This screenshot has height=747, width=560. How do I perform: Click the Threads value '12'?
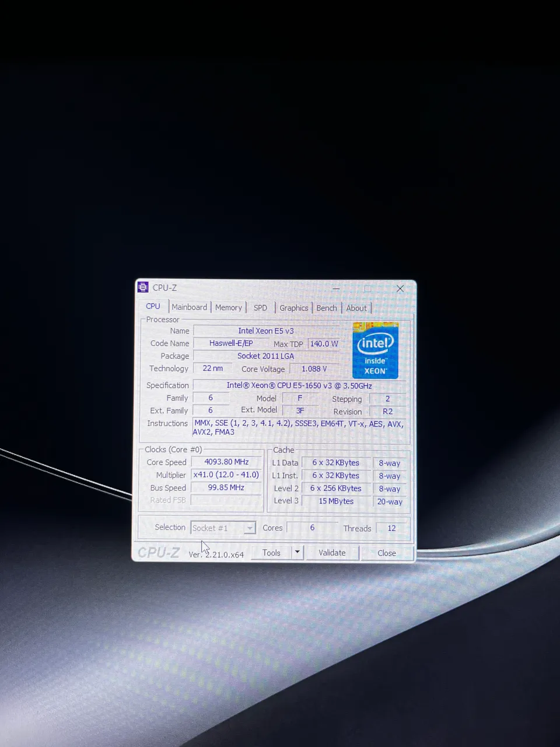[391, 528]
